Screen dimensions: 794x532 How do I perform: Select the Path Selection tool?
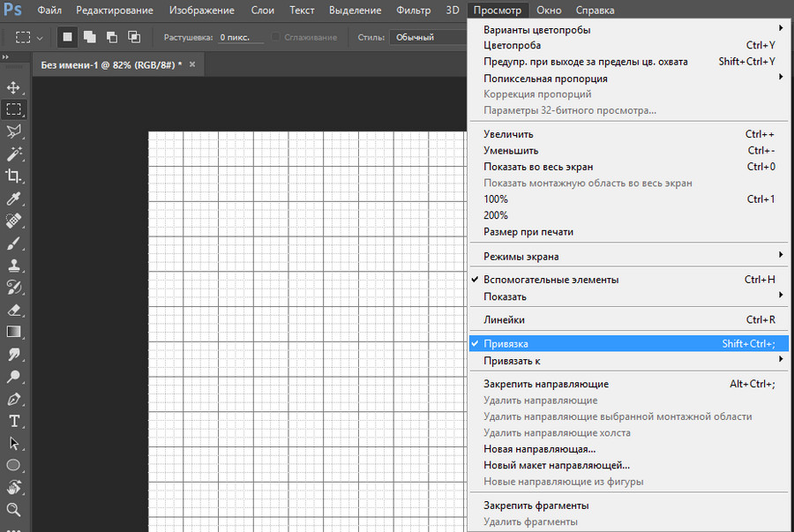[13, 444]
